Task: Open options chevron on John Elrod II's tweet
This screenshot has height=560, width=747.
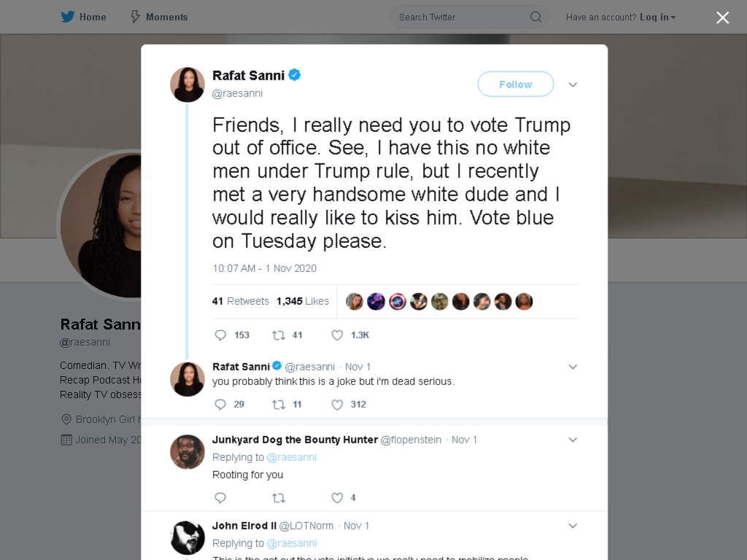Action: (x=573, y=526)
